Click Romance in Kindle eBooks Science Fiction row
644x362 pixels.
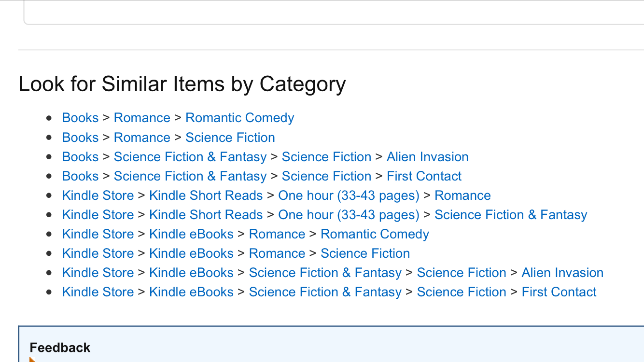tap(277, 253)
